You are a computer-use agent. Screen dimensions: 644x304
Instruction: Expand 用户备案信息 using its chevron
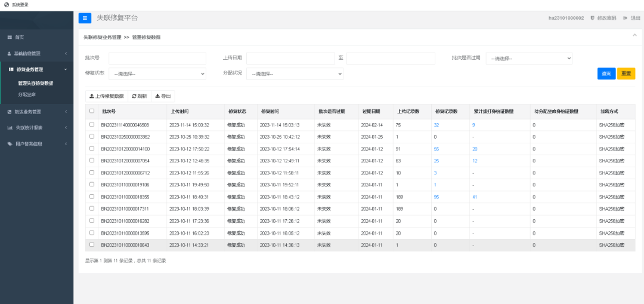point(66,144)
